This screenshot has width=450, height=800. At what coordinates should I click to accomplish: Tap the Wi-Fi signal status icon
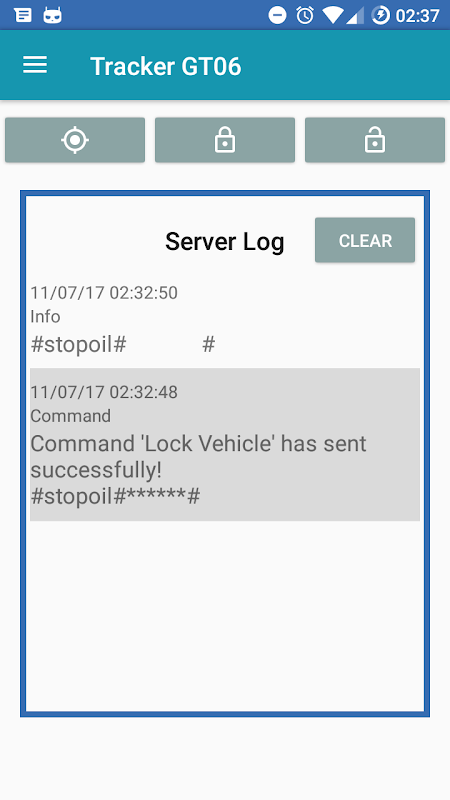point(333,15)
